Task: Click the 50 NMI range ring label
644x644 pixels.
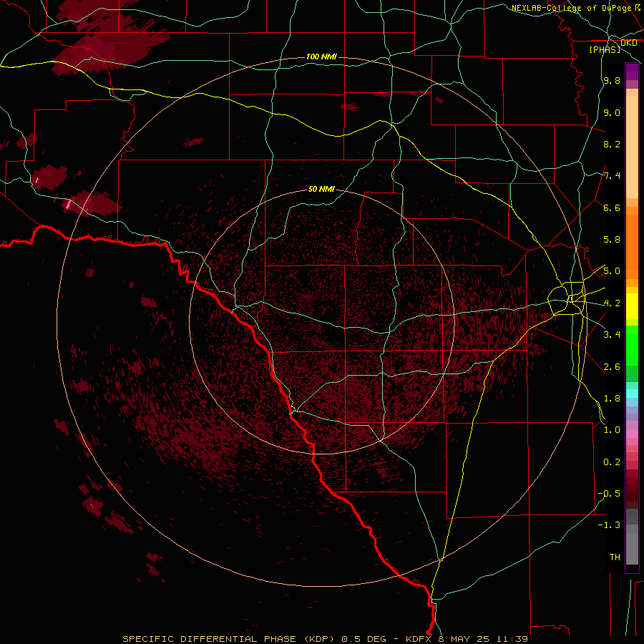Action: (x=321, y=189)
